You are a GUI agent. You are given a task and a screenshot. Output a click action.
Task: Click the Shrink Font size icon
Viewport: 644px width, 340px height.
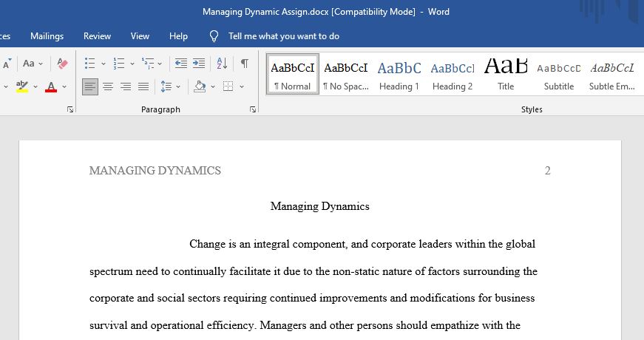tap(7, 64)
